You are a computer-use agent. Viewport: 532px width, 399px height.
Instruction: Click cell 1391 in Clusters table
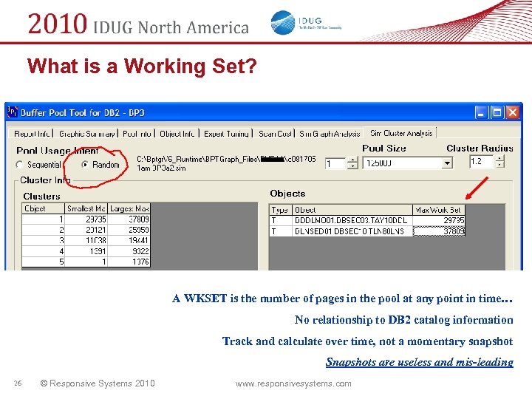pyautogui.click(x=86, y=251)
